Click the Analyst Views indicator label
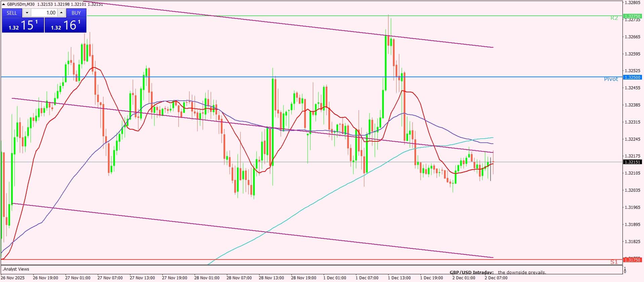The height and width of the screenshot is (282, 644). click(x=16, y=269)
